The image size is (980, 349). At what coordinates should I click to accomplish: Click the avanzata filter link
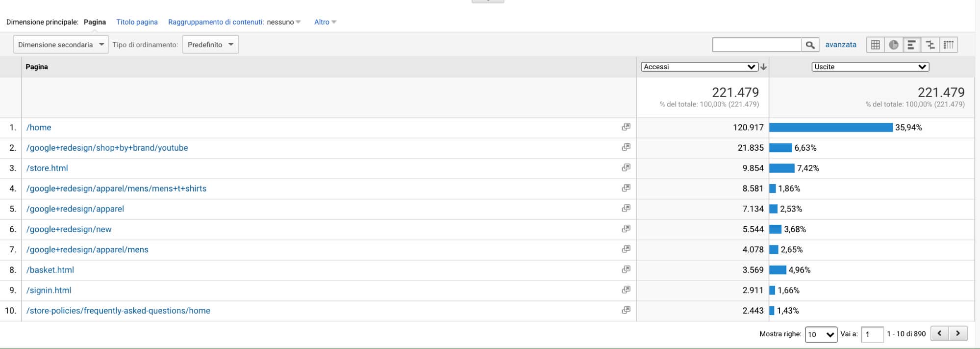840,45
